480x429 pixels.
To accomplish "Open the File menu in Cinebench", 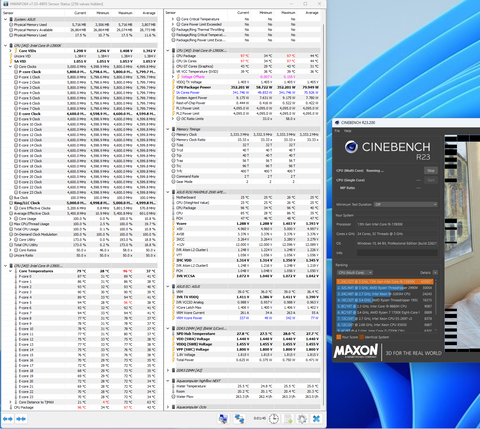I will (x=337, y=131).
